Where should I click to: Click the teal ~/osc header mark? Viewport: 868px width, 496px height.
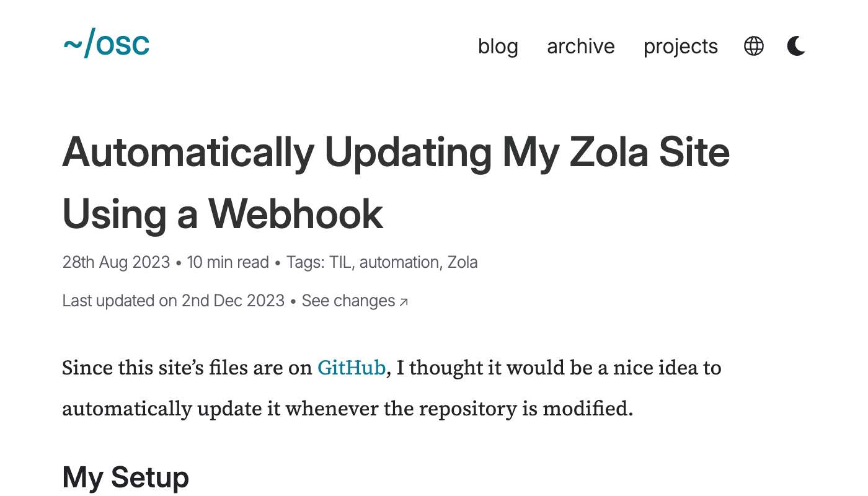(x=105, y=43)
